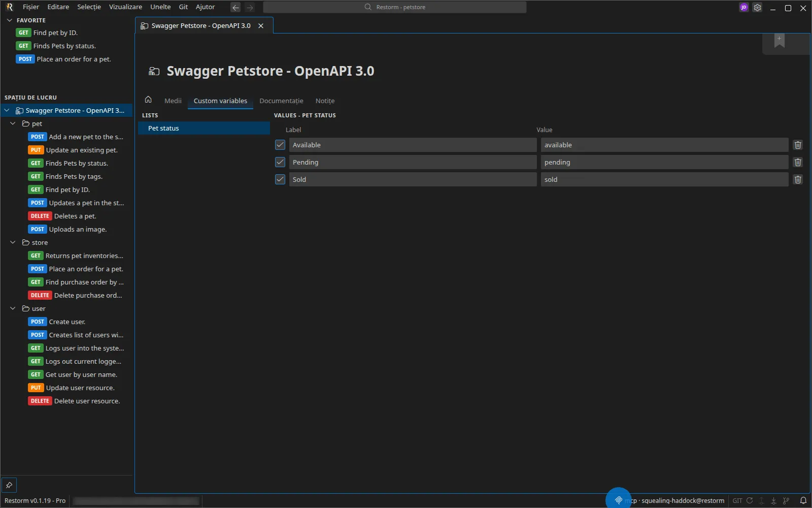Toggle the Pending checkbox
Screen dimensions: 812x508
280,162
